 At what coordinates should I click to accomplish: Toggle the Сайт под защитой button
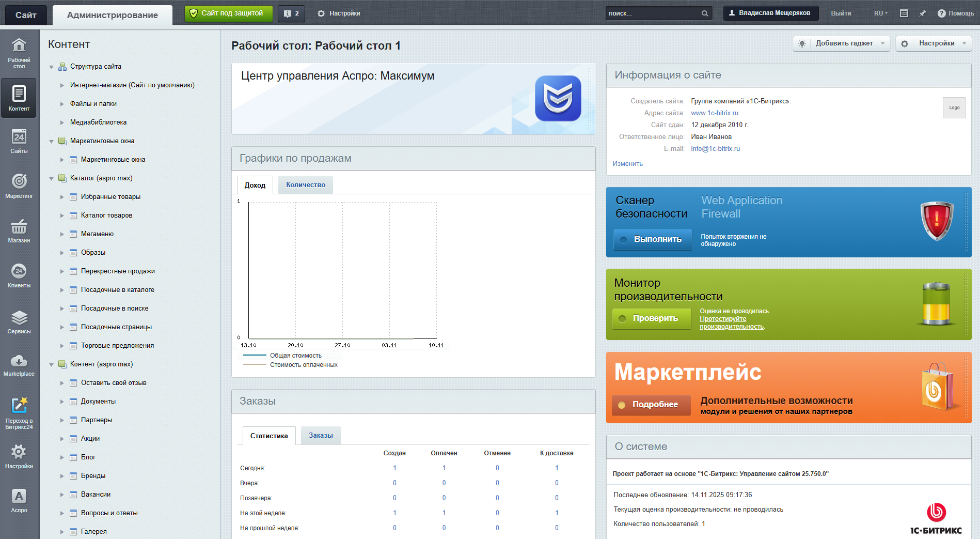tap(228, 13)
